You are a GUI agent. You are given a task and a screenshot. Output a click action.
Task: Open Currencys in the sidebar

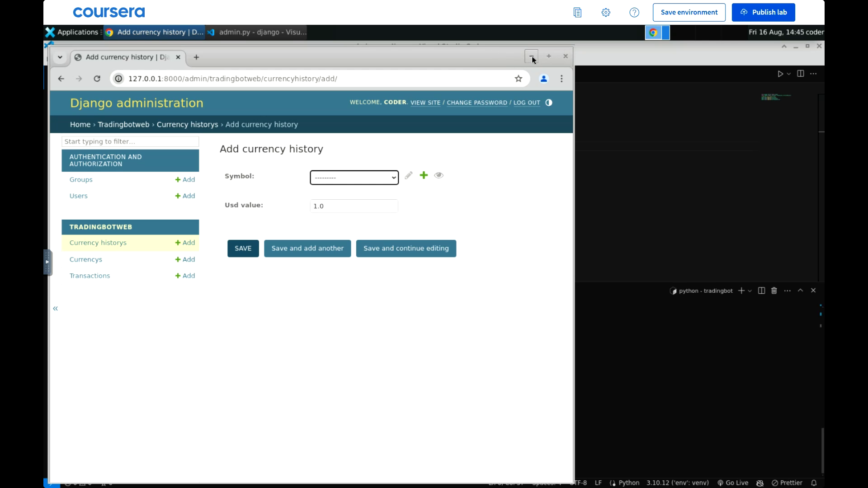(86, 259)
